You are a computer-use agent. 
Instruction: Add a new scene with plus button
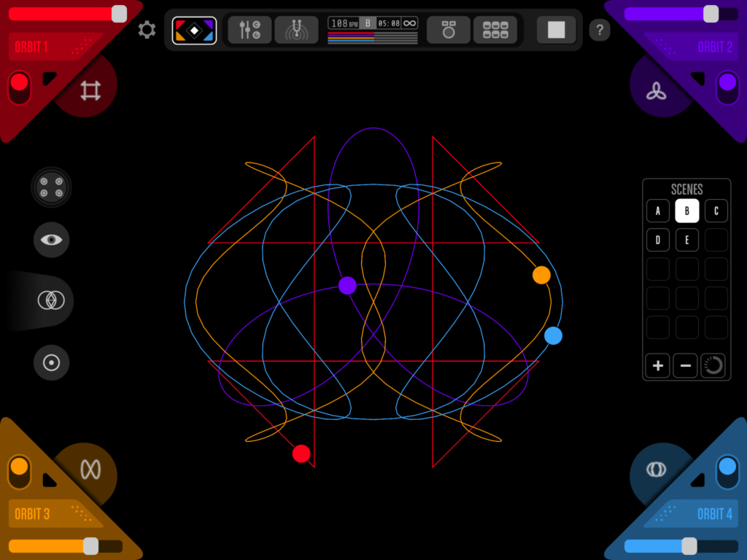658,365
